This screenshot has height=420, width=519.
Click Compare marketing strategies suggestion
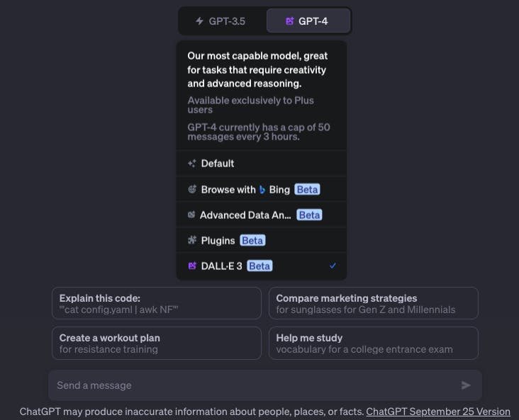pyautogui.click(x=374, y=303)
